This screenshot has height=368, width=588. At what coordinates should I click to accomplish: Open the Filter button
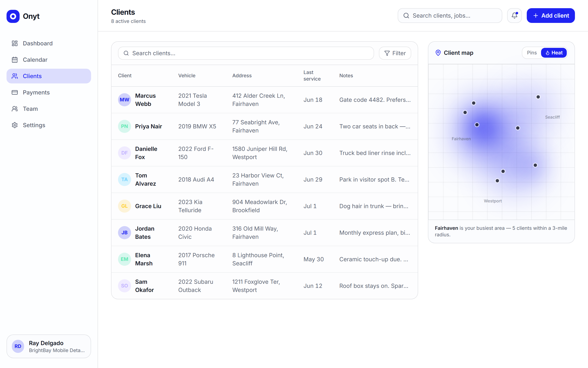395,53
